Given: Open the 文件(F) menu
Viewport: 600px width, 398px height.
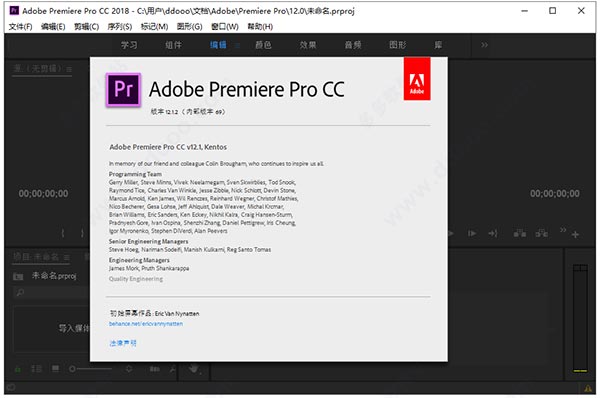Looking at the screenshot, I should (20, 26).
